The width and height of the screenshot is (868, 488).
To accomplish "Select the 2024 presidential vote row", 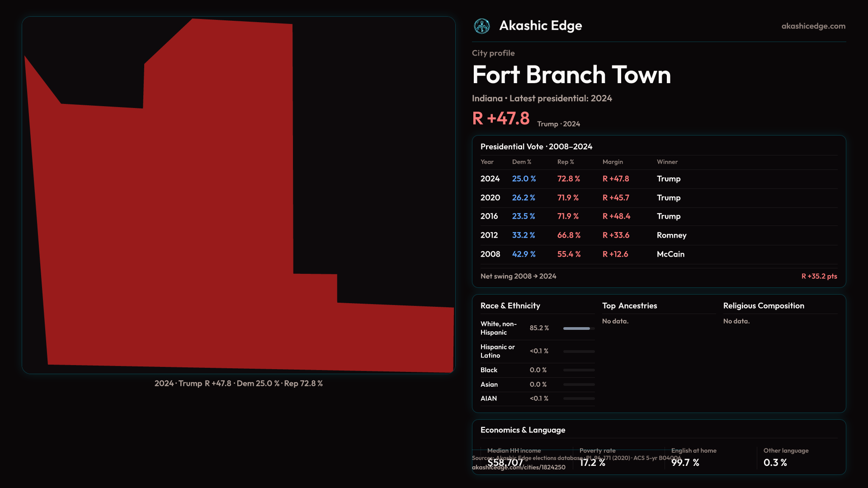I will point(490,179).
